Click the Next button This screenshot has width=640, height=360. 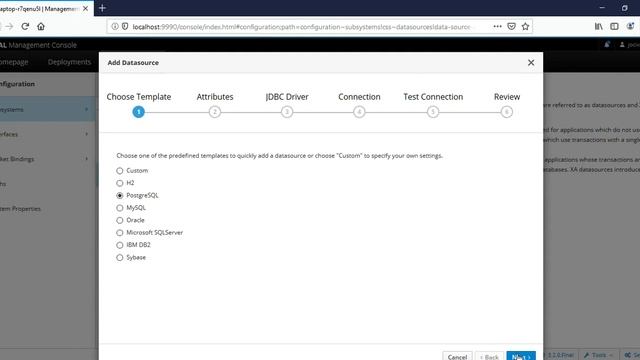click(x=521, y=356)
